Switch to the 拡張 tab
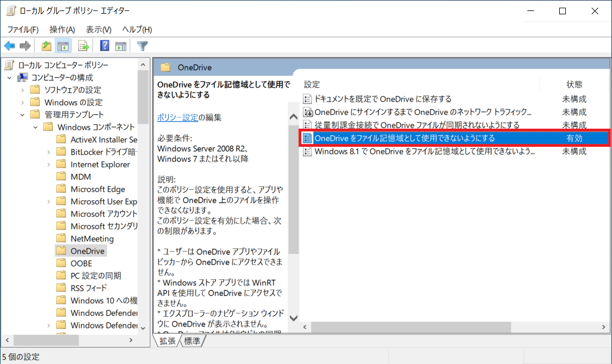This screenshot has width=612, height=364. (168, 341)
